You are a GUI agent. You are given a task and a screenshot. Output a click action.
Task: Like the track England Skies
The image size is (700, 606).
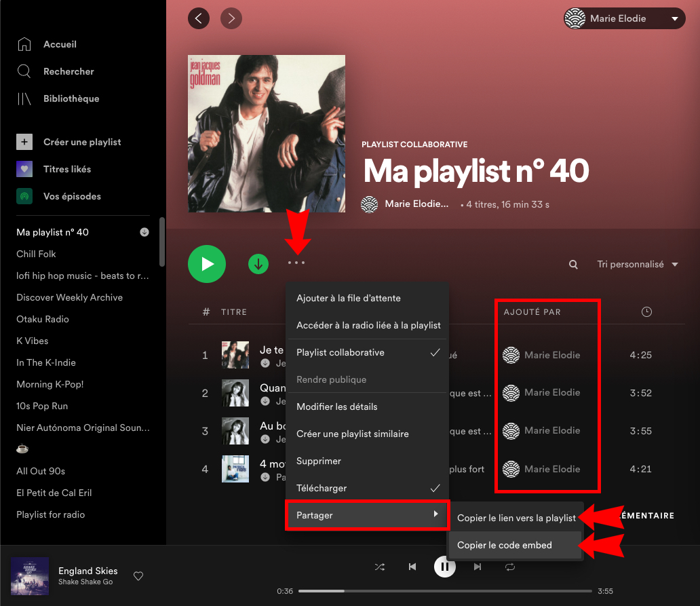(138, 575)
